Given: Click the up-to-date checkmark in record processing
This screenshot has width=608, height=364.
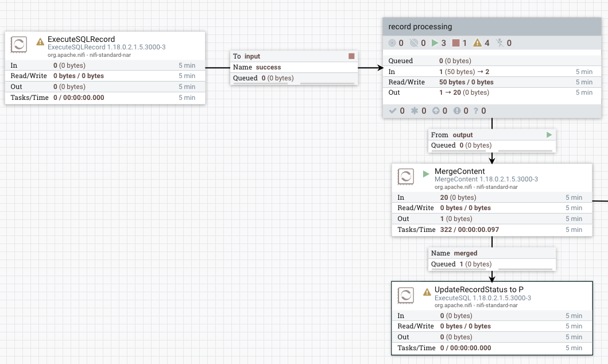Looking at the screenshot, I should [393, 111].
